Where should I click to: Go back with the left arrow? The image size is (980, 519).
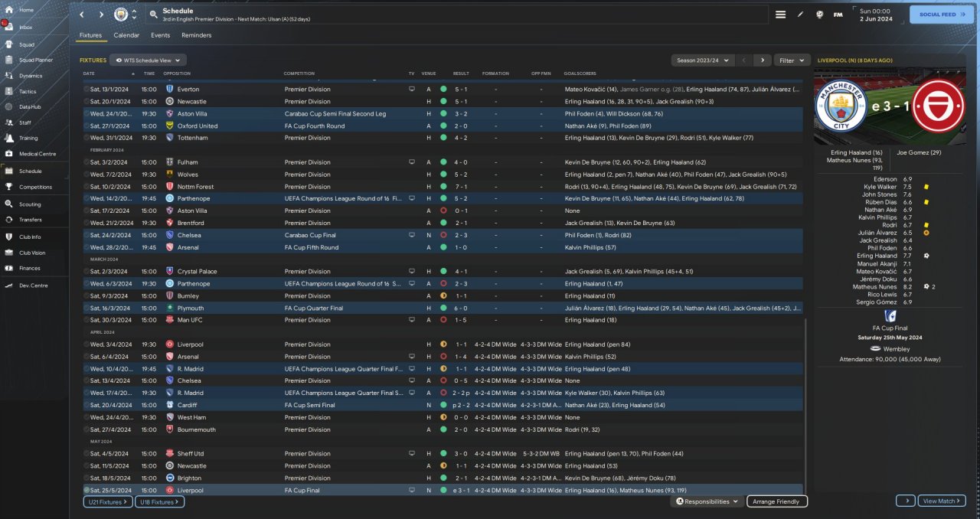[x=82, y=15]
